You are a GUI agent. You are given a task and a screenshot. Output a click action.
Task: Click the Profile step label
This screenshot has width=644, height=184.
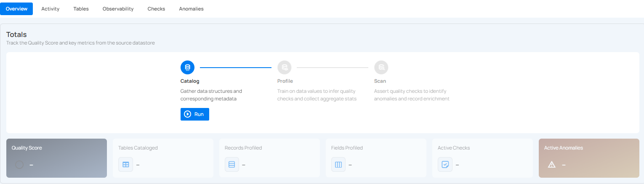pyautogui.click(x=285, y=81)
